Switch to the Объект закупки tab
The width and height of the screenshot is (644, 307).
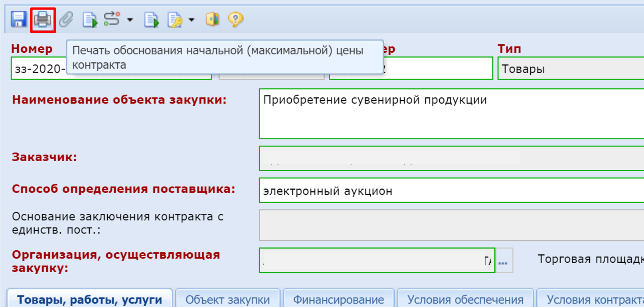click(x=227, y=299)
